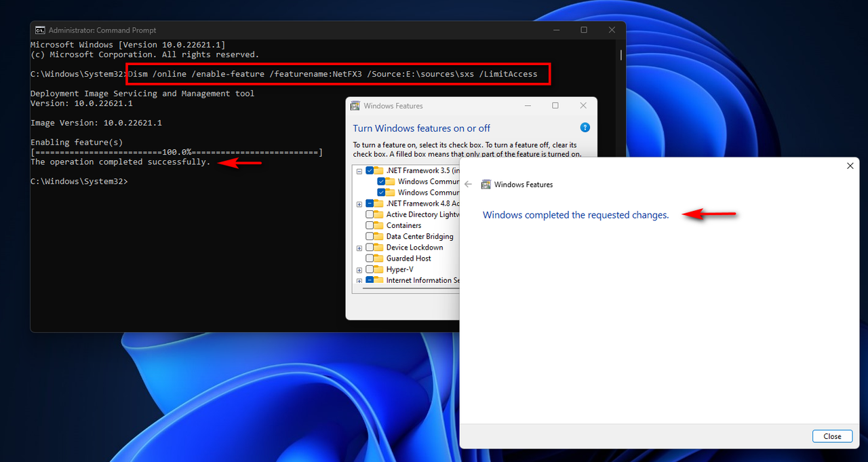Viewport: 868px width, 462px height.
Task: Maximize the Command Prompt window
Action: pos(584,30)
